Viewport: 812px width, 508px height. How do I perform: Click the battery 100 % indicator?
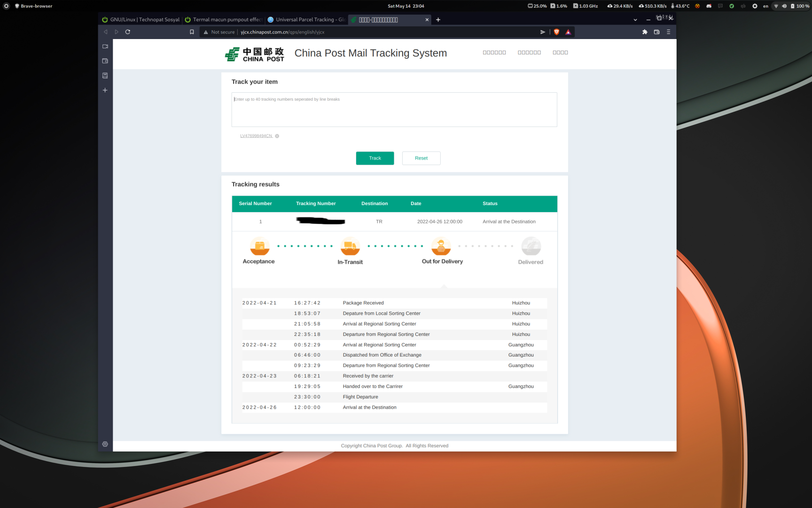(800, 6)
